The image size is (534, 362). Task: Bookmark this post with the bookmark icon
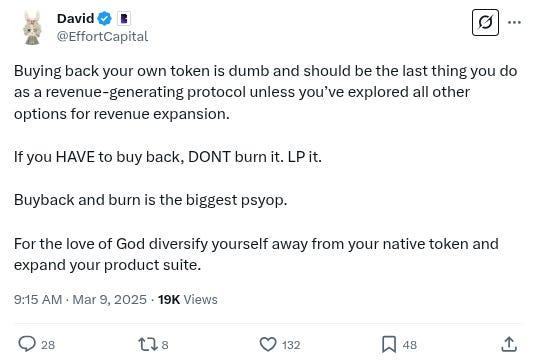(389, 344)
